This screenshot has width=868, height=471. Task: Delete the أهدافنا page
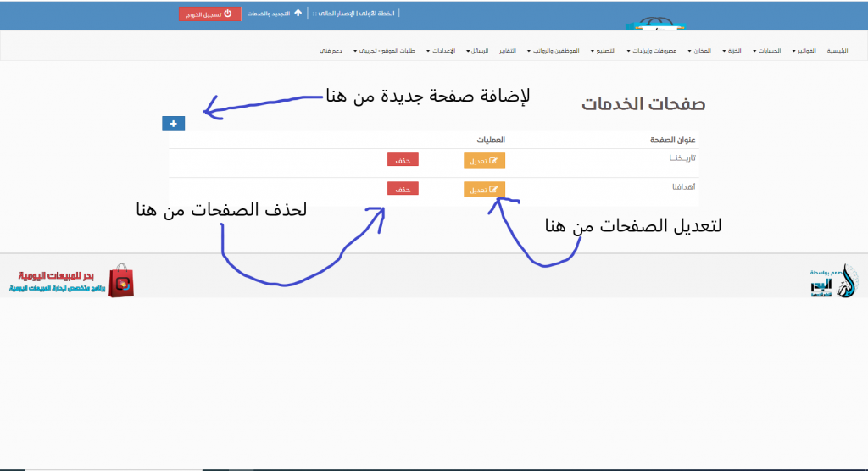[x=403, y=189]
